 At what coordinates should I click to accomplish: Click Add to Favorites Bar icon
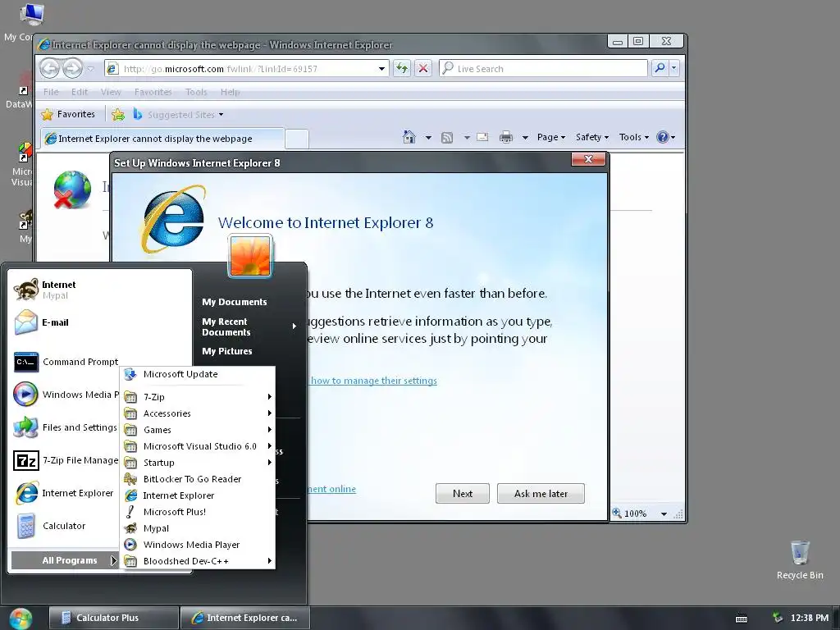(x=118, y=115)
